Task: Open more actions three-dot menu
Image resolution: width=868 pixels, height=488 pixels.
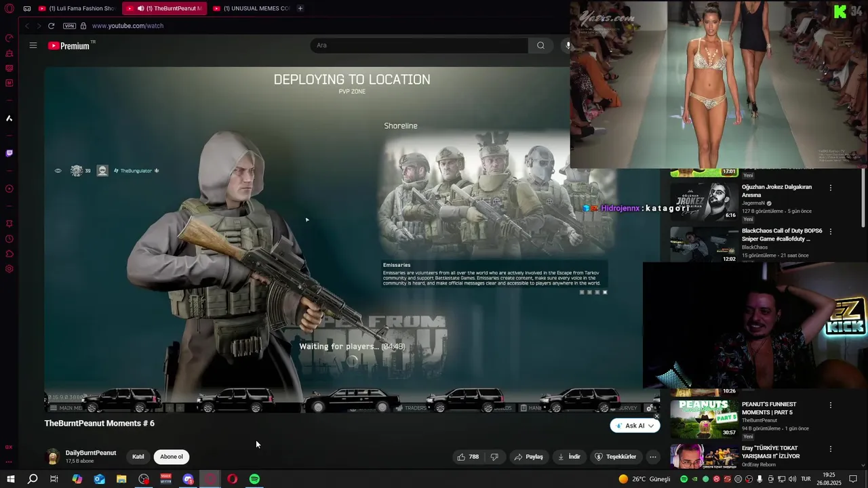Action: click(x=653, y=457)
